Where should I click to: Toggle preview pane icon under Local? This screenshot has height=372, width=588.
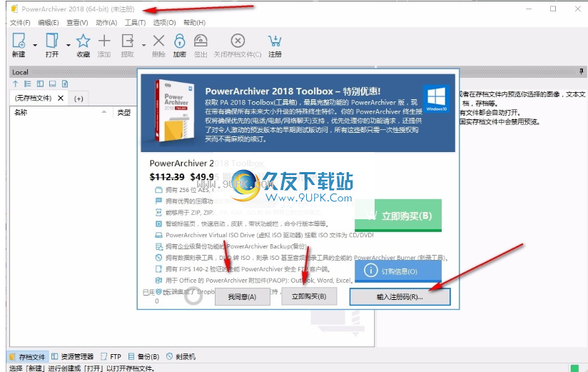click(53, 84)
